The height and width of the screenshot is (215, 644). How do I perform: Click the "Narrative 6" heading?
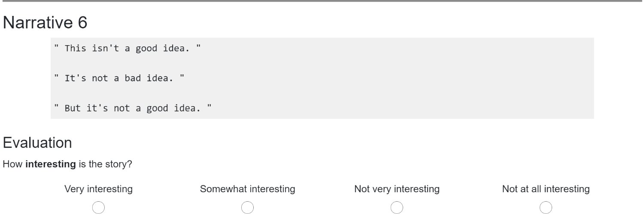pos(45,23)
